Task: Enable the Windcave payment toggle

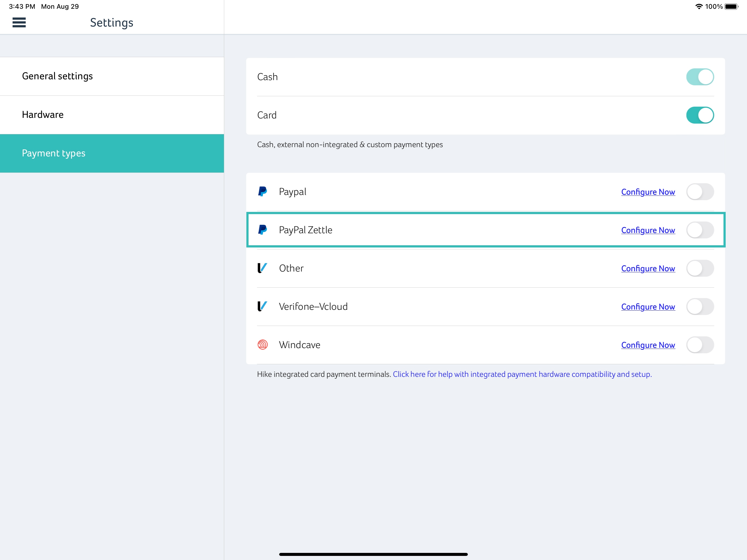Action: pos(700,345)
